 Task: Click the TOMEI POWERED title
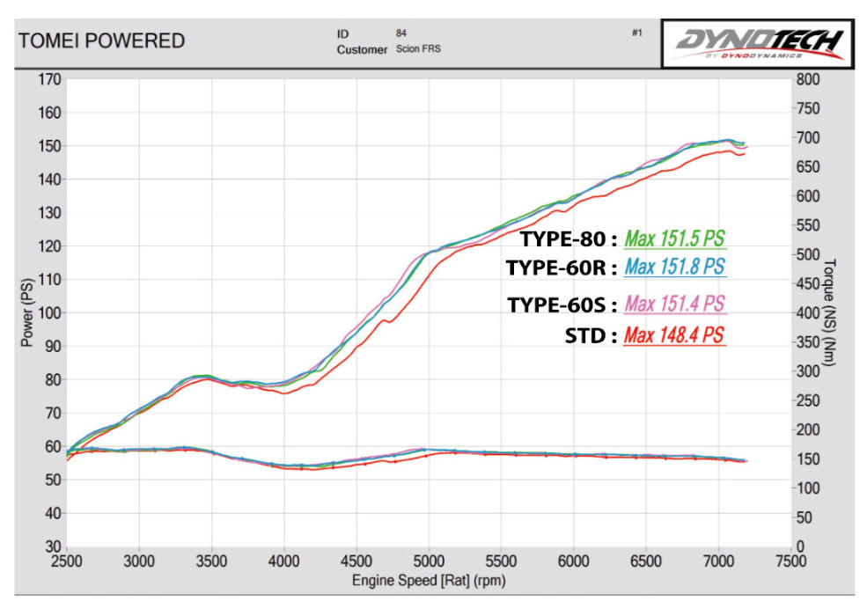(x=102, y=40)
